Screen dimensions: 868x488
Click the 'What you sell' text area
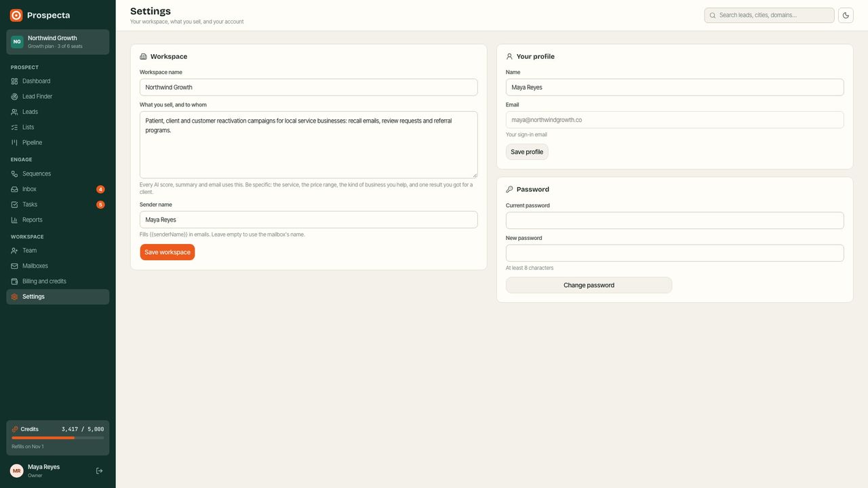click(309, 145)
